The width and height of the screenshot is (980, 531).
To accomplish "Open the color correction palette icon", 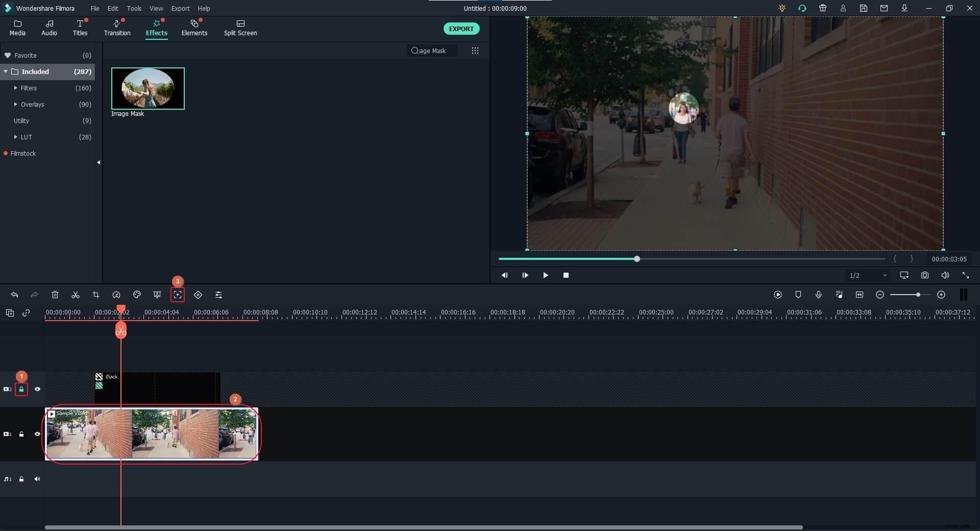I will (x=137, y=295).
